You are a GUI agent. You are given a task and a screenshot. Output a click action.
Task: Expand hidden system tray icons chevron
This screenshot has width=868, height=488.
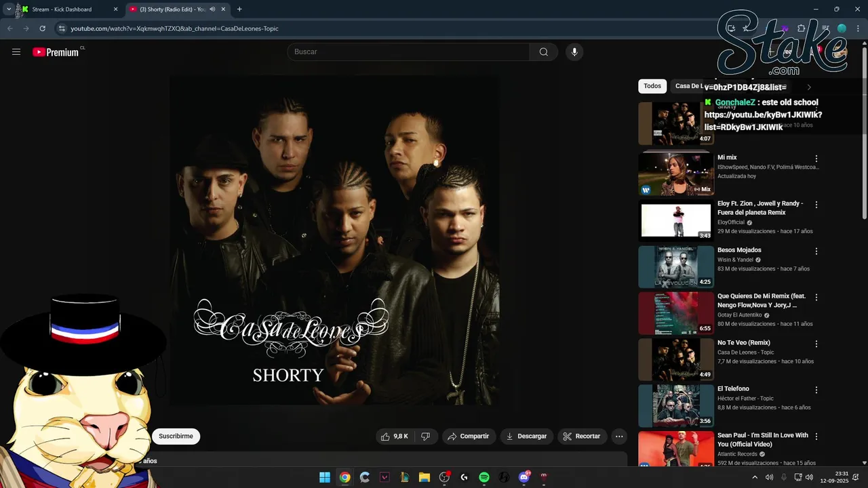point(755,477)
